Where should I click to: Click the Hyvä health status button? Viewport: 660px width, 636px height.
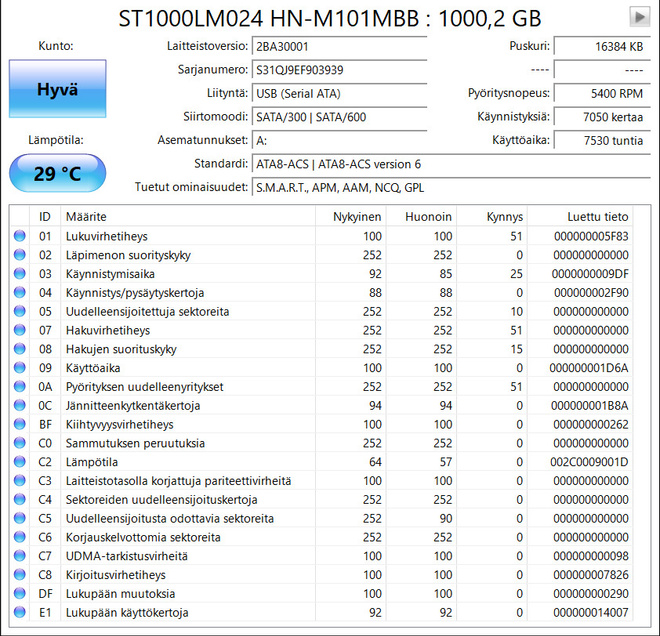point(58,89)
